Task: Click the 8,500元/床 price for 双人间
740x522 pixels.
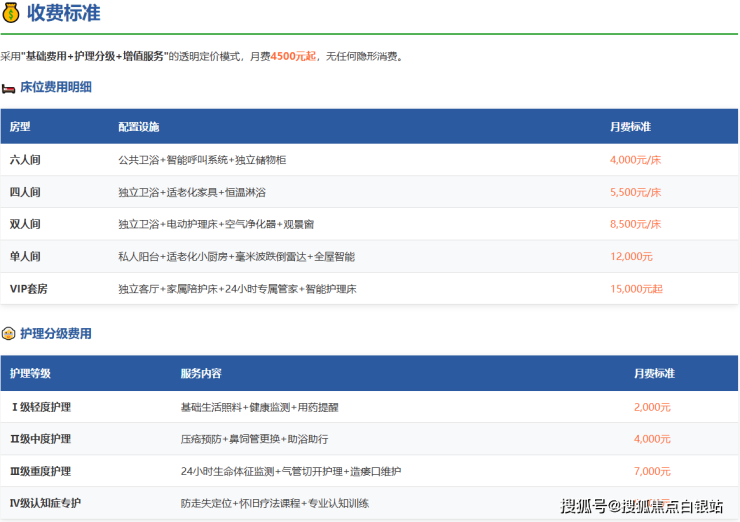Action: [x=635, y=224]
